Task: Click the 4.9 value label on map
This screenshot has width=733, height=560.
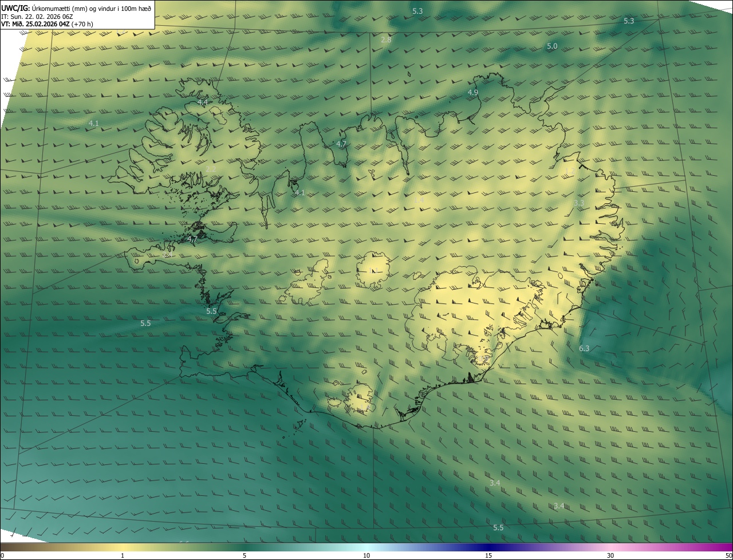Action: pos(473,92)
